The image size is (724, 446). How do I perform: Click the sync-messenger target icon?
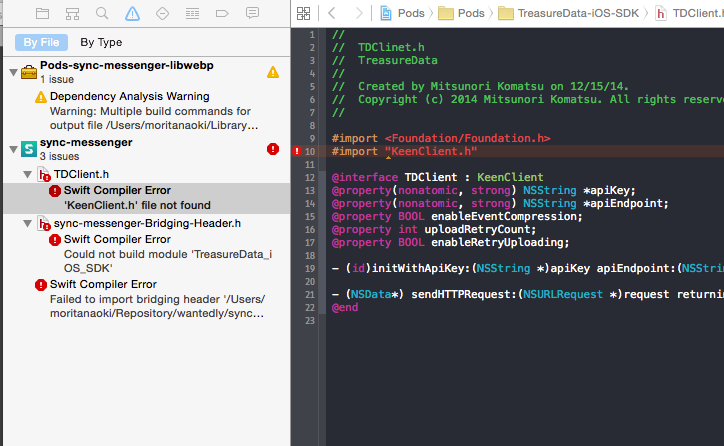pyautogui.click(x=29, y=149)
